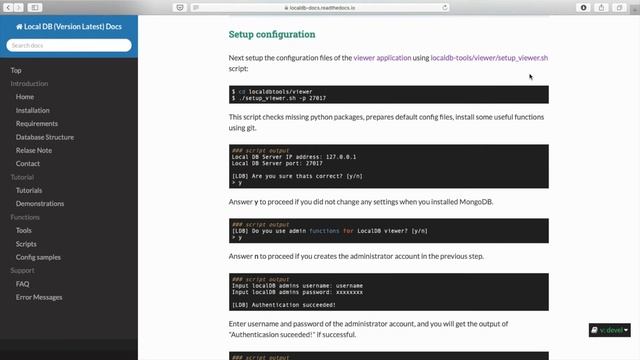The image size is (640, 360).
Task: Click the Pocket shield icon in the toolbar
Action: pyautogui.click(x=180, y=7)
